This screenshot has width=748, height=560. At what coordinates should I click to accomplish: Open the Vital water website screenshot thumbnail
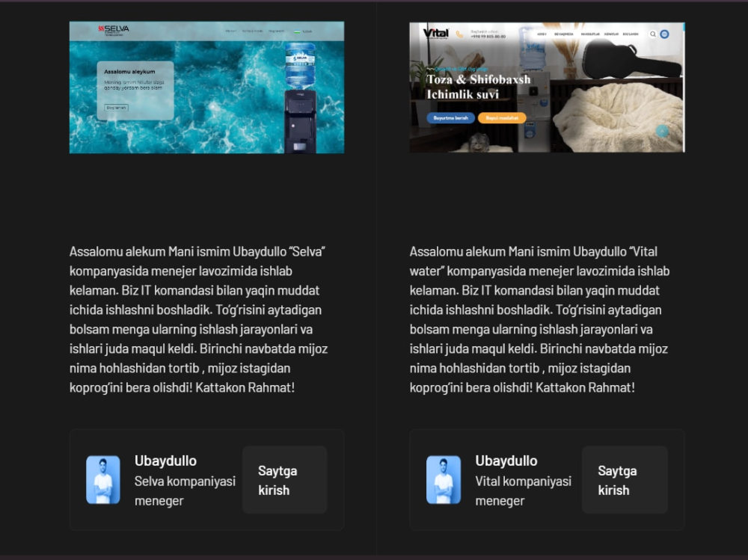pos(547,87)
